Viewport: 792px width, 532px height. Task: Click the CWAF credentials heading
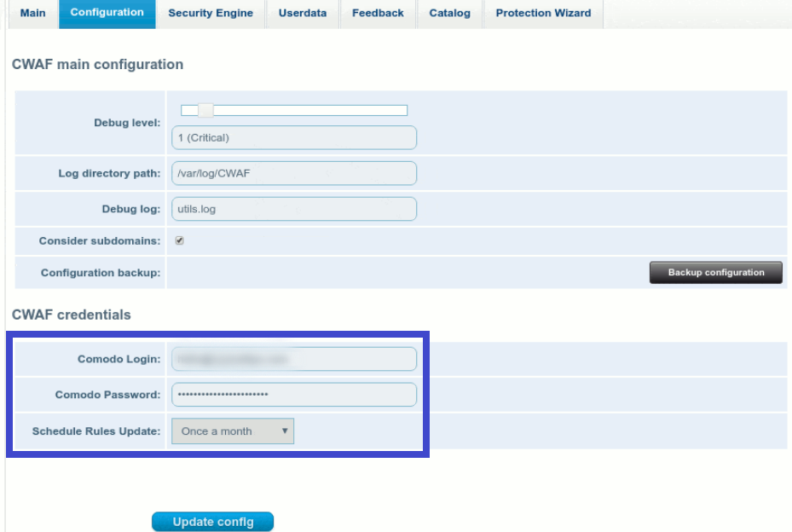[x=72, y=315]
